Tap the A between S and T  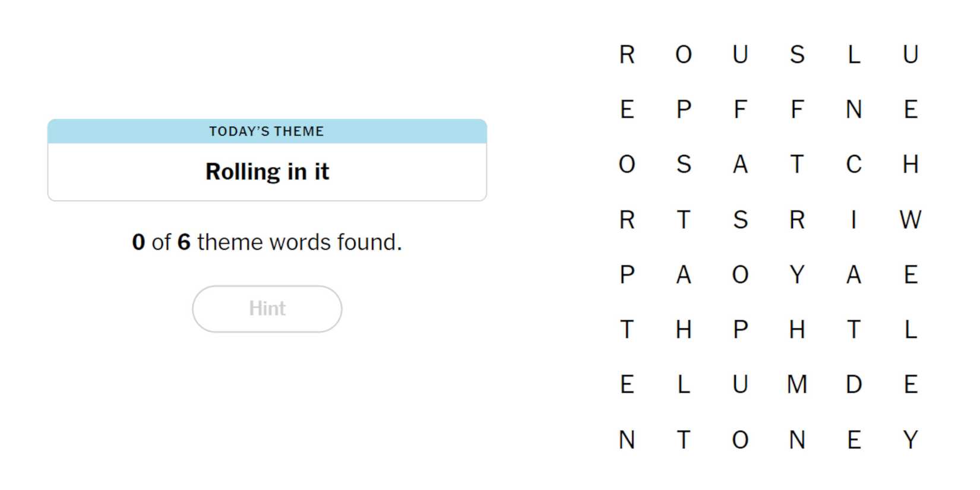pos(740,165)
